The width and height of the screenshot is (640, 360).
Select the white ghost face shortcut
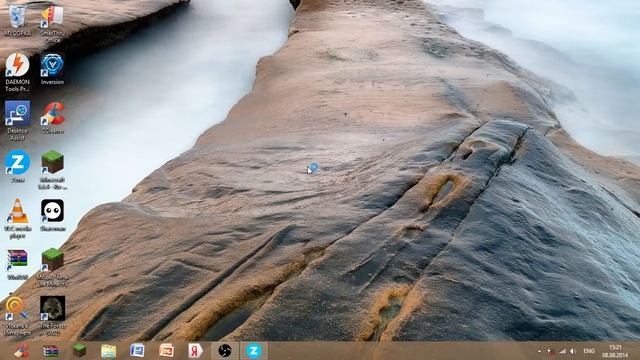(x=52, y=215)
